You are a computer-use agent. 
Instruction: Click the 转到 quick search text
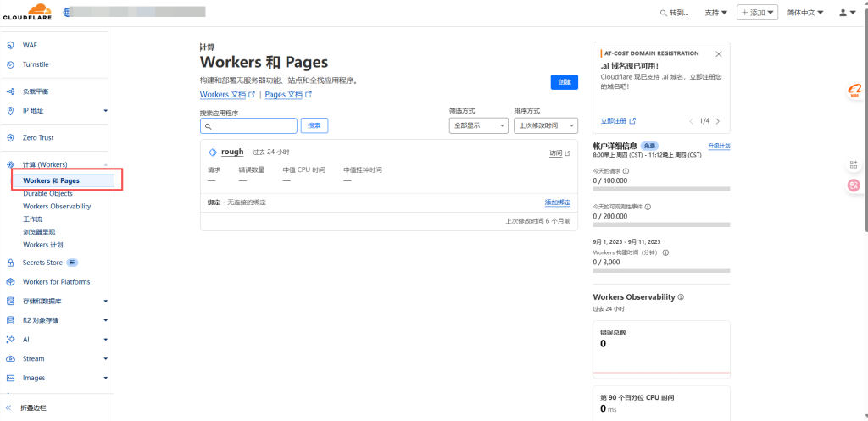pyautogui.click(x=679, y=13)
